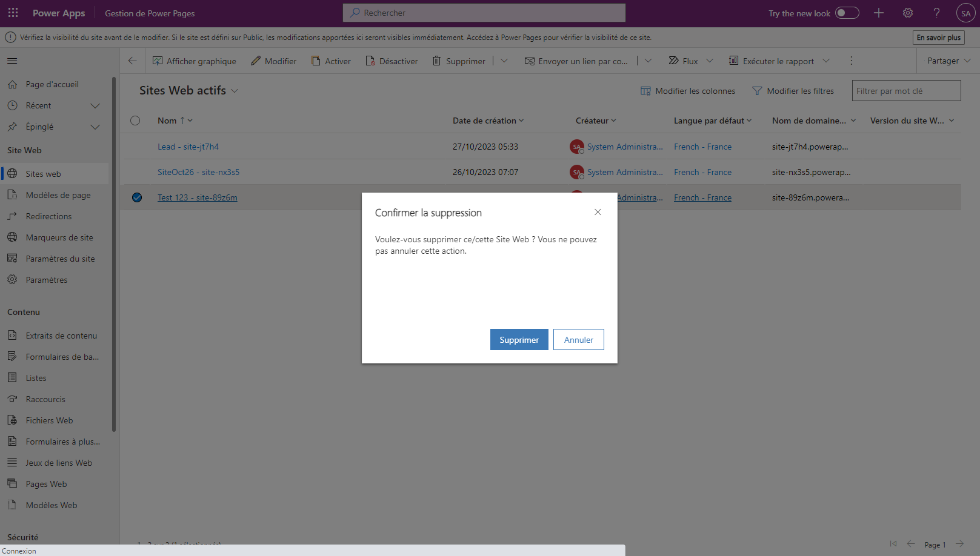Image resolution: width=980 pixels, height=556 pixels.
Task: Open Redirections in sidebar
Action: tap(48, 216)
